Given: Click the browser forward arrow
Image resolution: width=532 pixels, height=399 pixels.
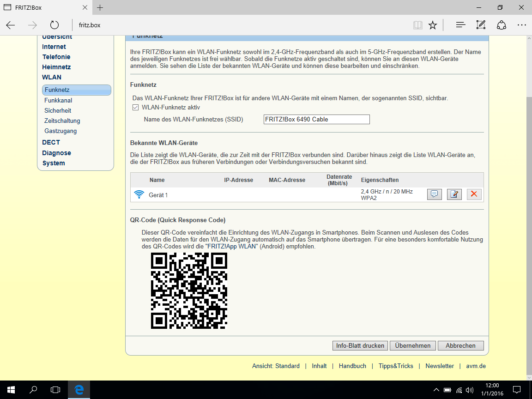Looking at the screenshot, I should pyautogui.click(x=32, y=25).
